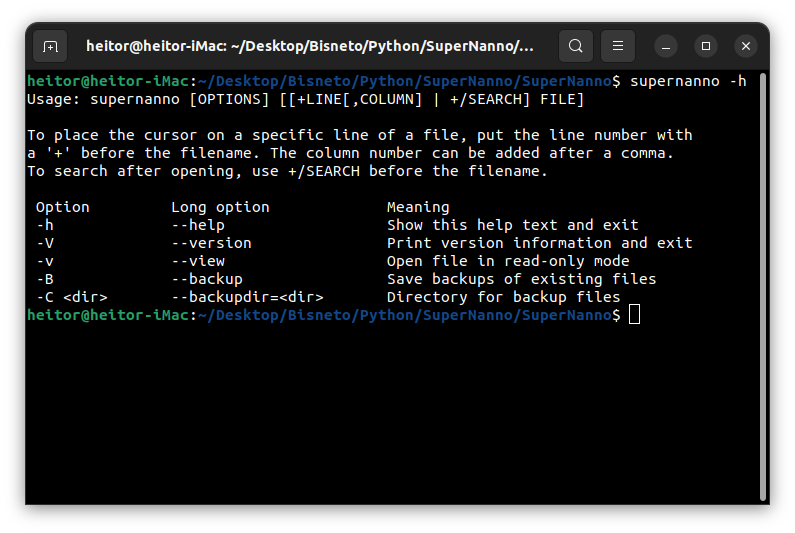
Task: Click the lowercase '-v' option
Action: [x=45, y=261]
